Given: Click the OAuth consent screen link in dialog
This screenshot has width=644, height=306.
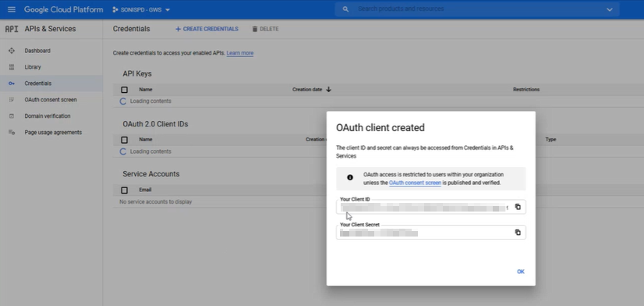Looking at the screenshot, I should (x=415, y=183).
